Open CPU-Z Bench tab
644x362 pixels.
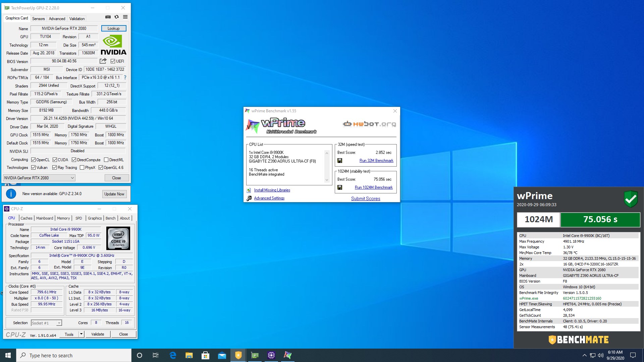coord(110,218)
